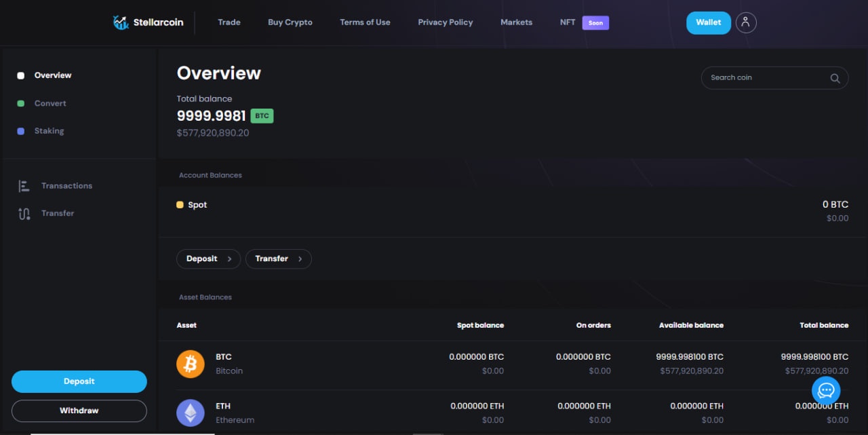
Task: Click ETH on orders 0.000000 ETH
Action: (x=584, y=406)
